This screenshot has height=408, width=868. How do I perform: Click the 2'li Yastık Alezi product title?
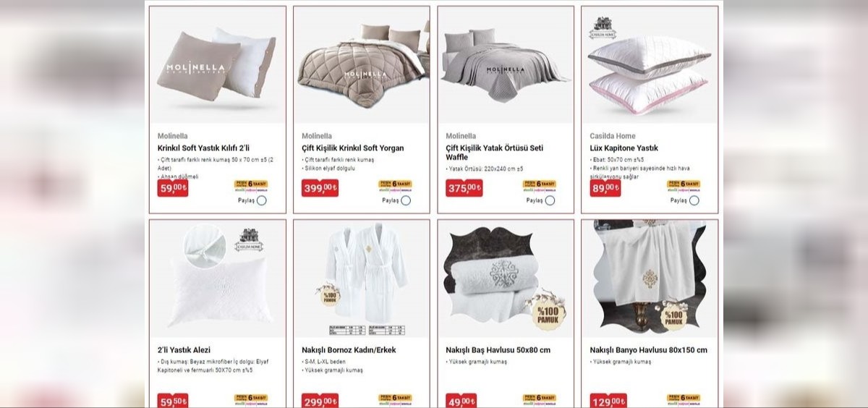coord(184,350)
